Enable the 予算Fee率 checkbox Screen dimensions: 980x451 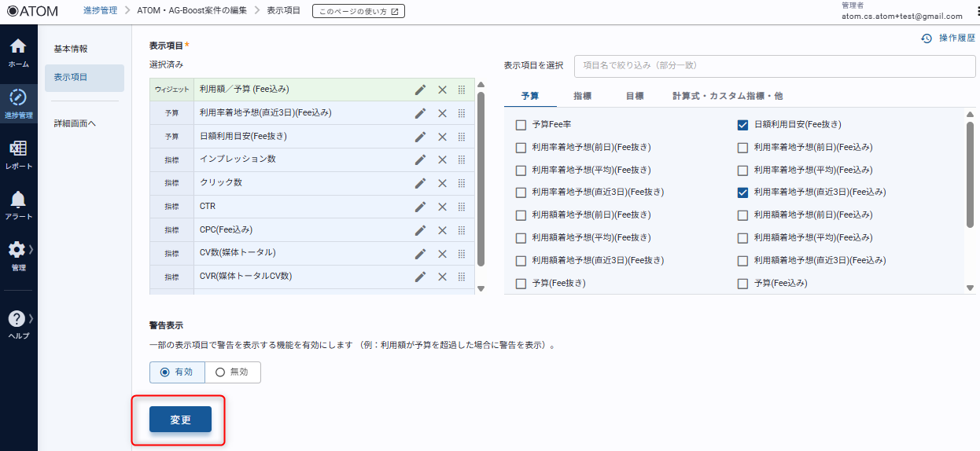(521, 125)
